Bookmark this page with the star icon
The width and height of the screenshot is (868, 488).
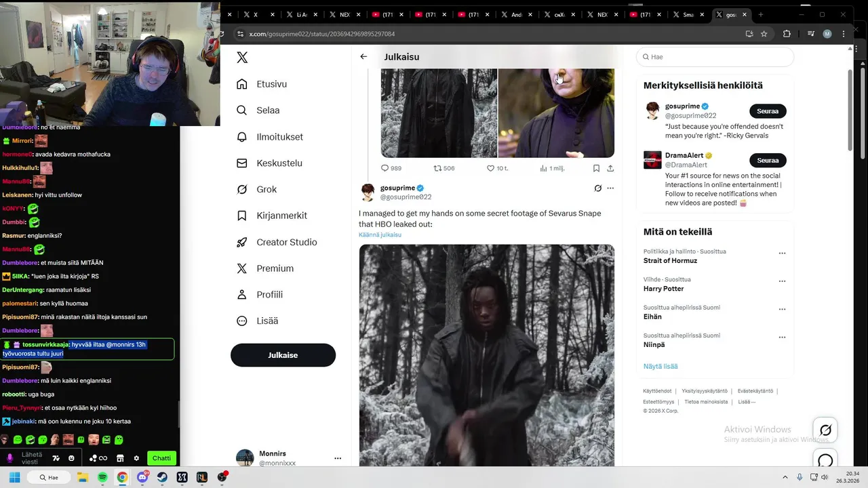pos(764,34)
